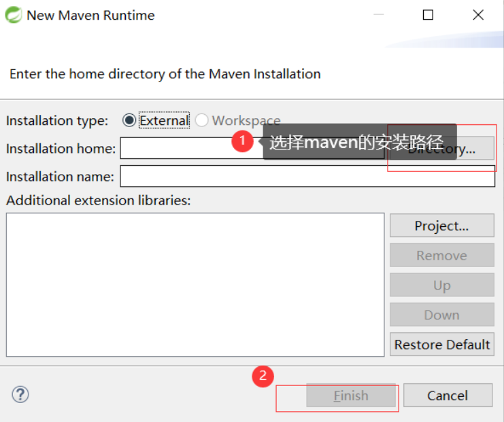
Task: Click the Remove button
Action: (x=442, y=256)
